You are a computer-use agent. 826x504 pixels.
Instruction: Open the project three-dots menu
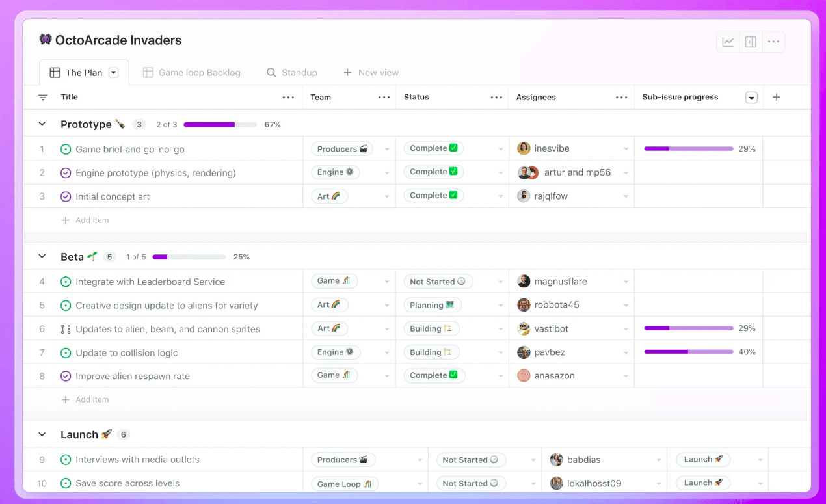(x=773, y=42)
